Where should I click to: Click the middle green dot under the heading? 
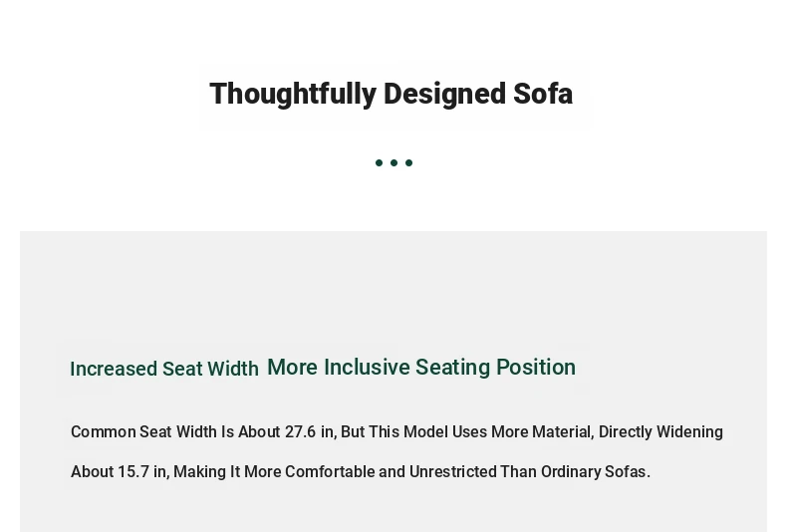tap(394, 162)
